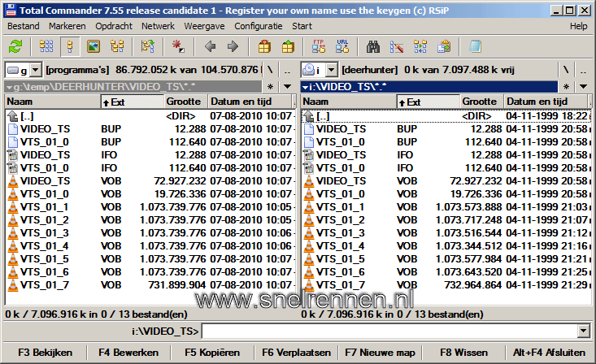The height and width of the screenshot is (364, 596).
Task: Sort right panel by Grootte column
Action: [482, 102]
